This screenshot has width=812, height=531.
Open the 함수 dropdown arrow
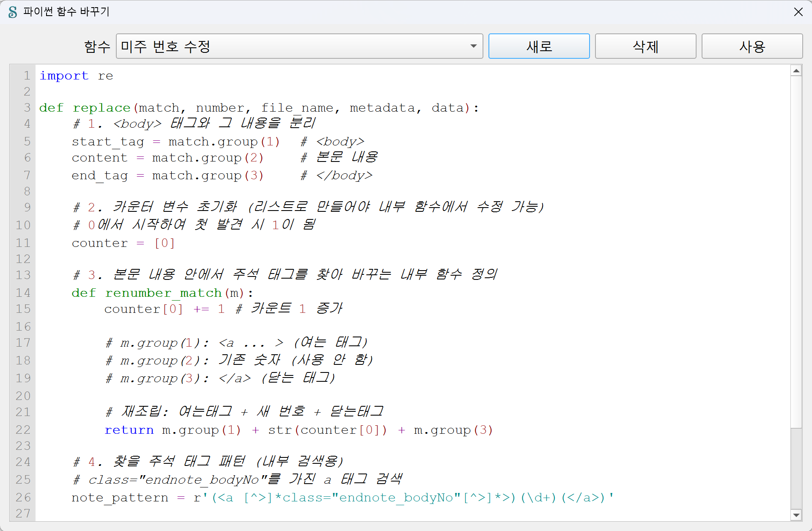[473, 46]
